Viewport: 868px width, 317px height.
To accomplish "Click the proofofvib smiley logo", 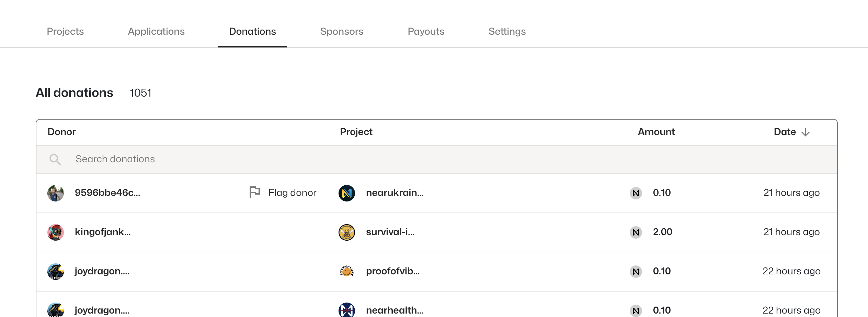I will click(346, 271).
